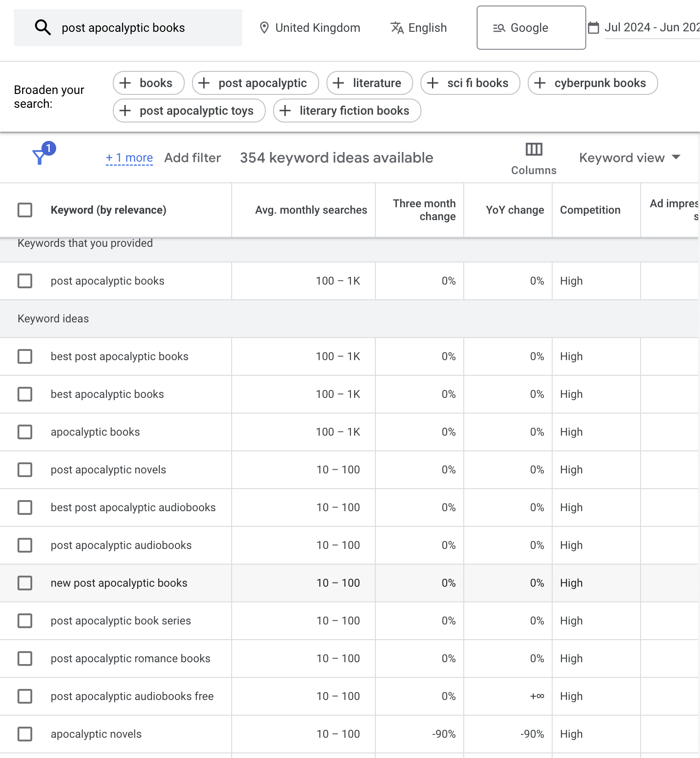Click the location pin icon for United Kingdom

pyautogui.click(x=264, y=28)
